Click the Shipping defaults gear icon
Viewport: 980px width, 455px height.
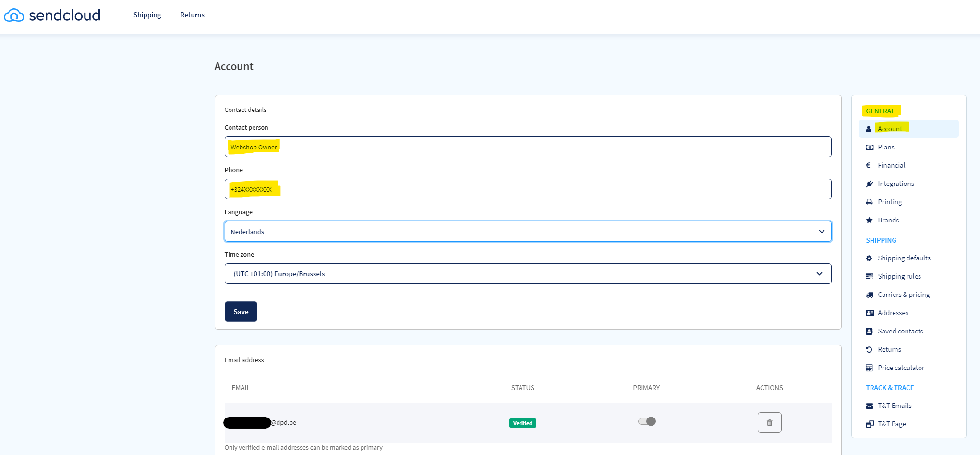point(869,258)
